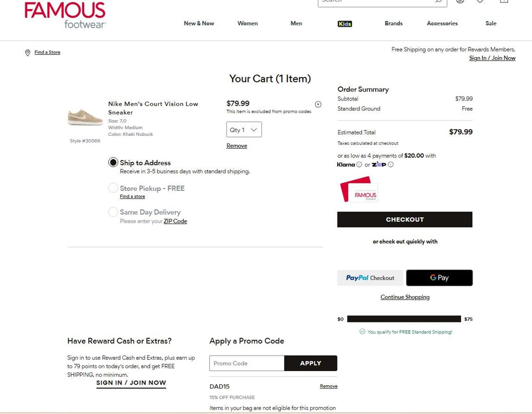
Task: Click the You qualify for FREE Standard Shipping message
Action: click(410, 332)
